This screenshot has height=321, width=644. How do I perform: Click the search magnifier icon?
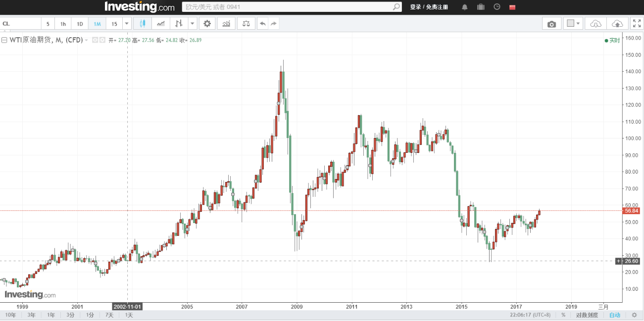point(396,7)
